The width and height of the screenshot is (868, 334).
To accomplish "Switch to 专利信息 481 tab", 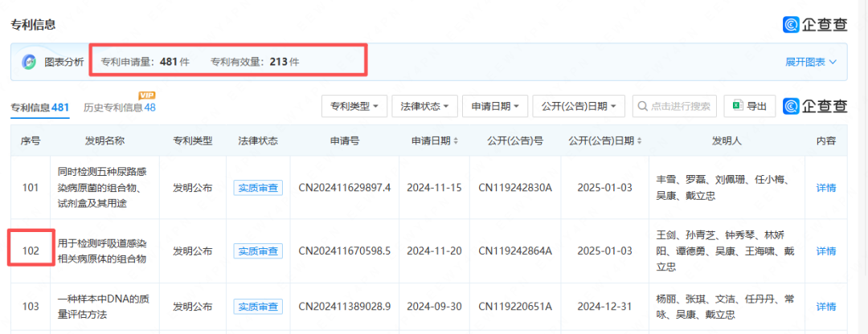I will pyautogui.click(x=39, y=108).
